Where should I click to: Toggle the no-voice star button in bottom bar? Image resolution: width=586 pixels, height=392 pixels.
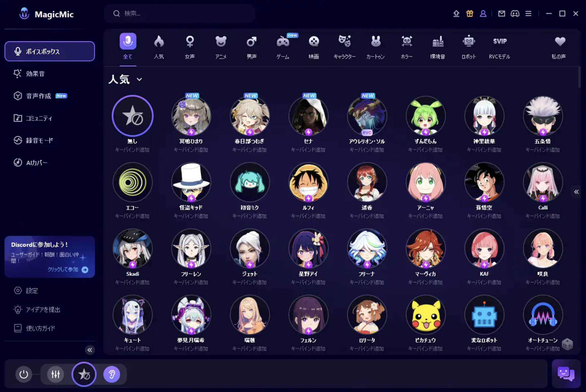pos(84,374)
